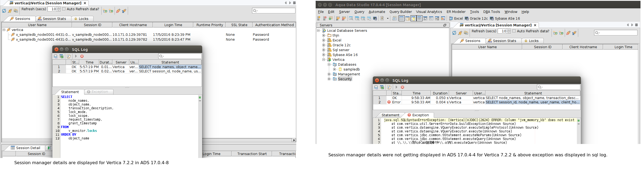Collapse Vertica server node in Servers tree

point(324,60)
